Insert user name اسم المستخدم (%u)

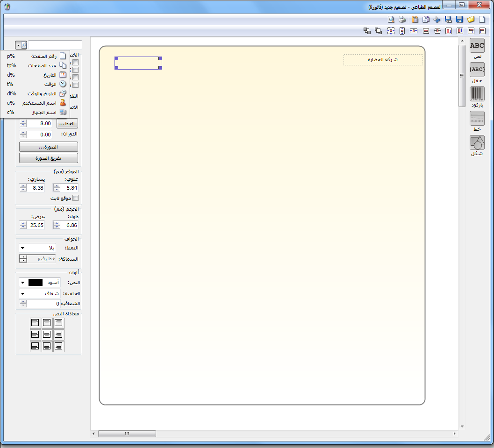tap(35, 103)
